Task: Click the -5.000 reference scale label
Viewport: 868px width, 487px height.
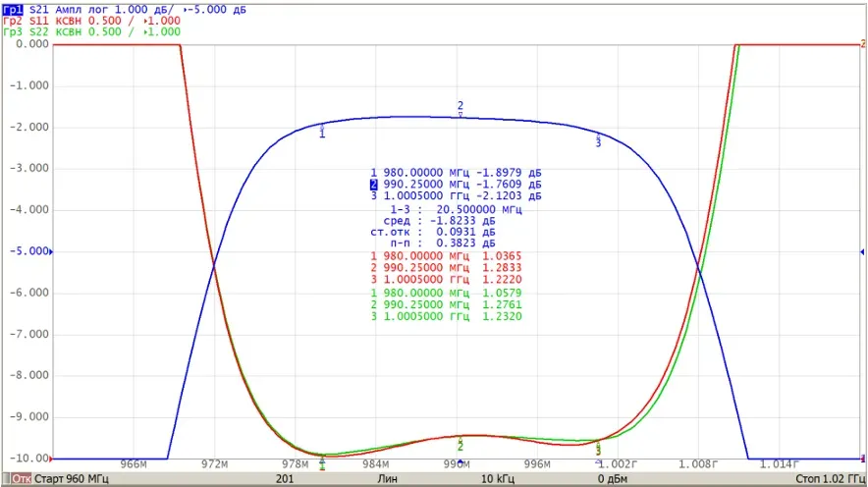Action: (28, 251)
